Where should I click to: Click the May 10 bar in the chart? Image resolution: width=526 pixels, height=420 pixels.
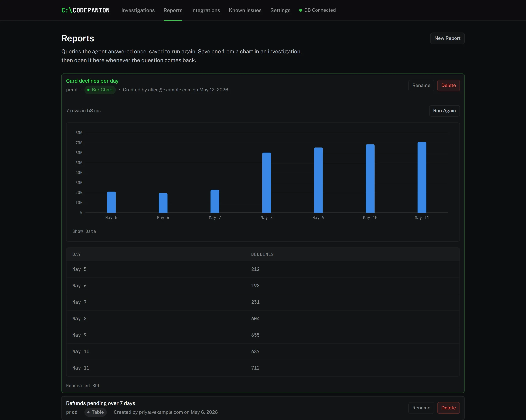tap(370, 179)
